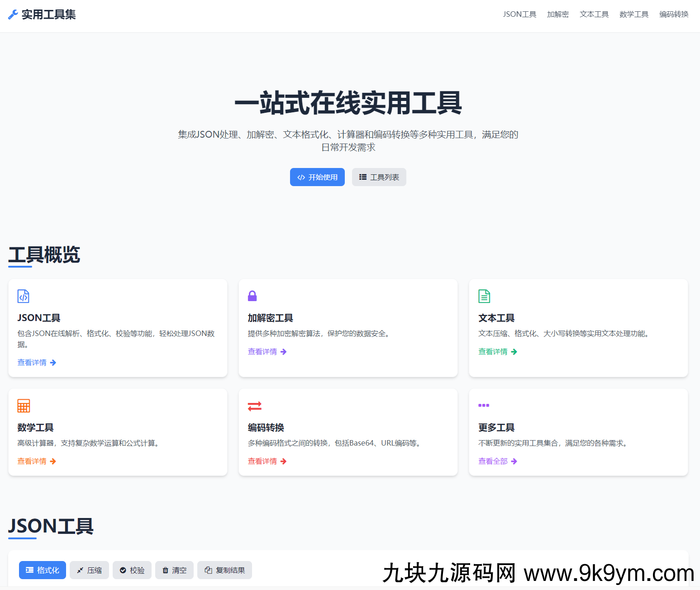
Task: Click the JSON tool code icon
Action: [23, 296]
